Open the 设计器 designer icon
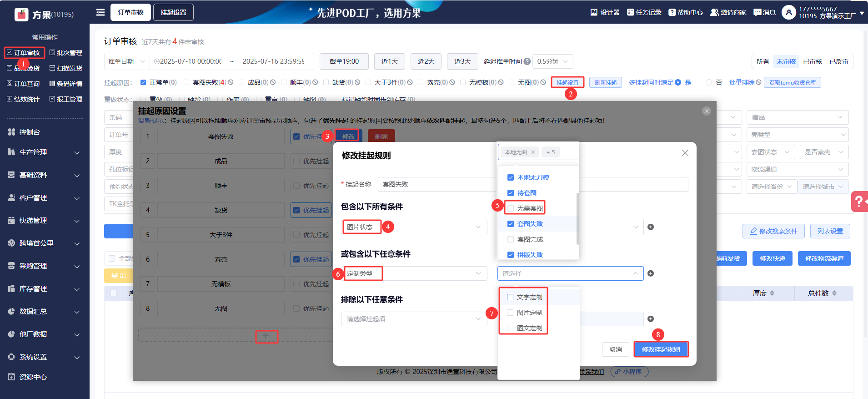The image size is (868, 399). (594, 12)
